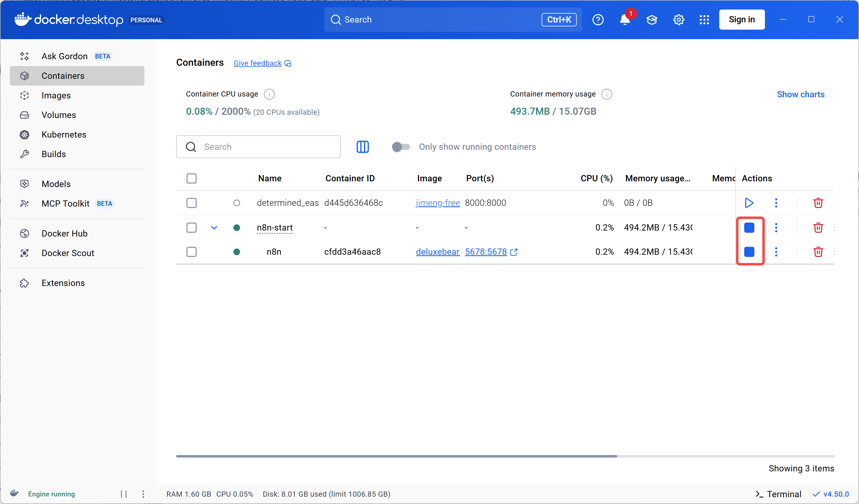Viewport: 859px width, 504px height.
Task: Open the settings gear in header
Action: coord(678,19)
